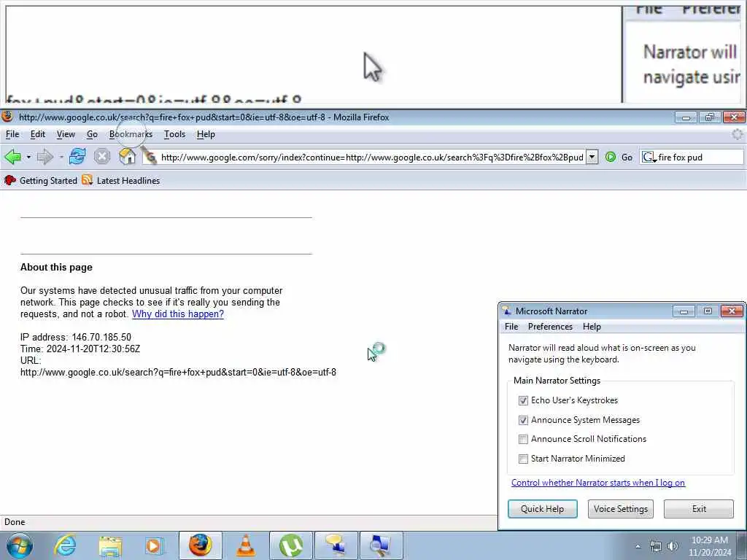
Task: Click the Exit button in Narrator
Action: (x=699, y=508)
